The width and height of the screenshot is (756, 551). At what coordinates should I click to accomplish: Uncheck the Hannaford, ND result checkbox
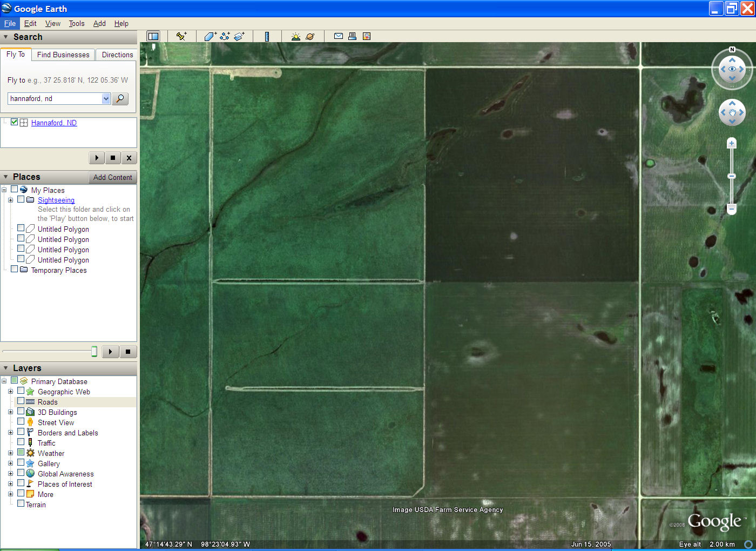tap(15, 122)
